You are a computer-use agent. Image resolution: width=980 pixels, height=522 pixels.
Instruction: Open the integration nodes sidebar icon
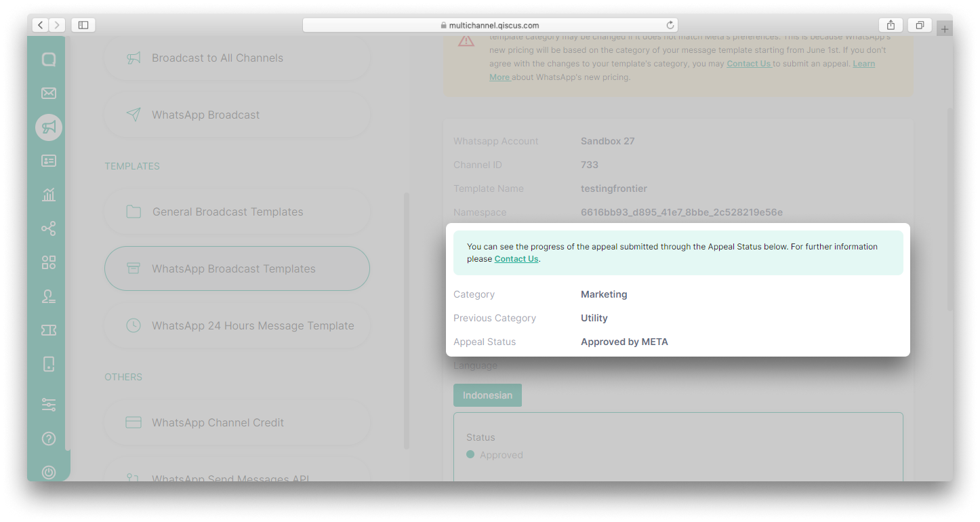click(x=49, y=228)
